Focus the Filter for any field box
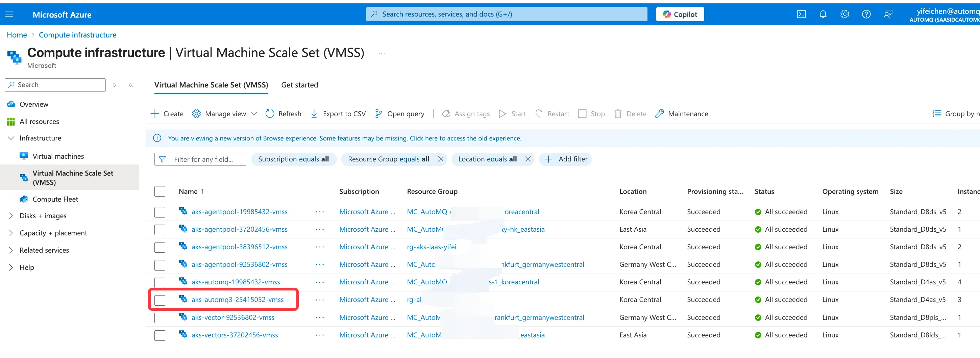The width and height of the screenshot is (980, 358). [x=200, y=159]
